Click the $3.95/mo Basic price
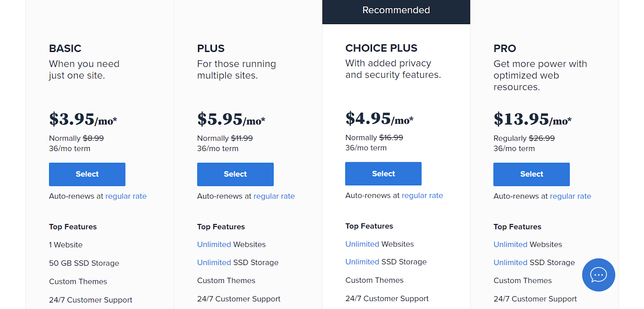 (x=83, y=119)
